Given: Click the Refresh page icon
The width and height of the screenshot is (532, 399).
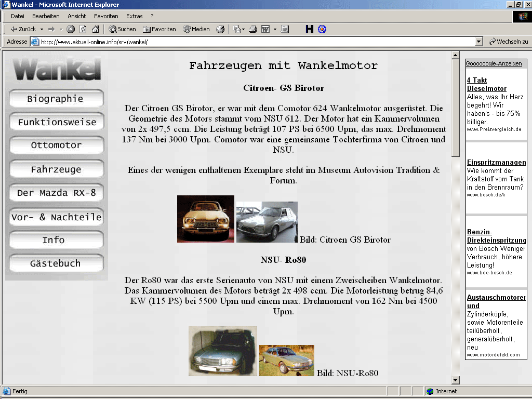Looking at the screenshot, I should pyautogui.click(x=83, y=29).
